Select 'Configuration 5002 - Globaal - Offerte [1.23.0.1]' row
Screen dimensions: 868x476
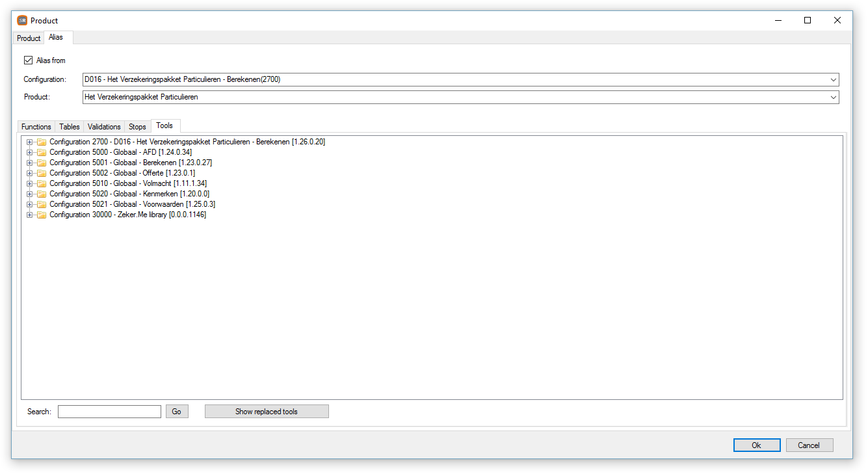point(122,173)
